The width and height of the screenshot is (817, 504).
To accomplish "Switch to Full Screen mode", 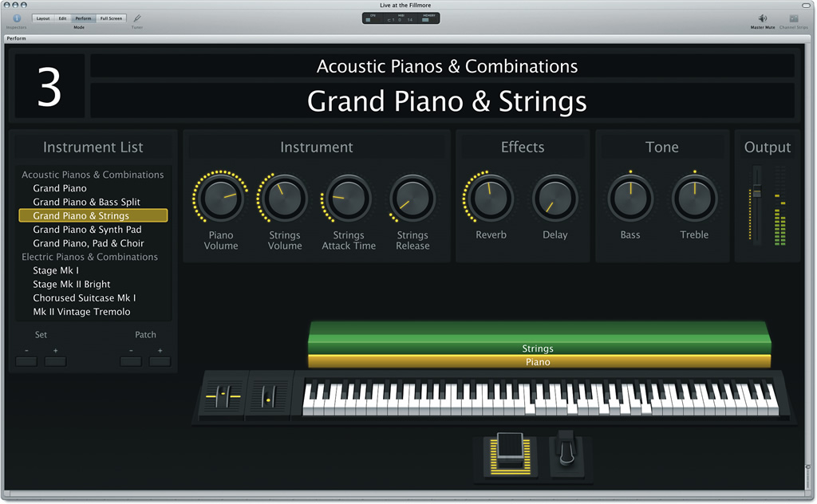I will pyautogui.click(x=111, y=18).
